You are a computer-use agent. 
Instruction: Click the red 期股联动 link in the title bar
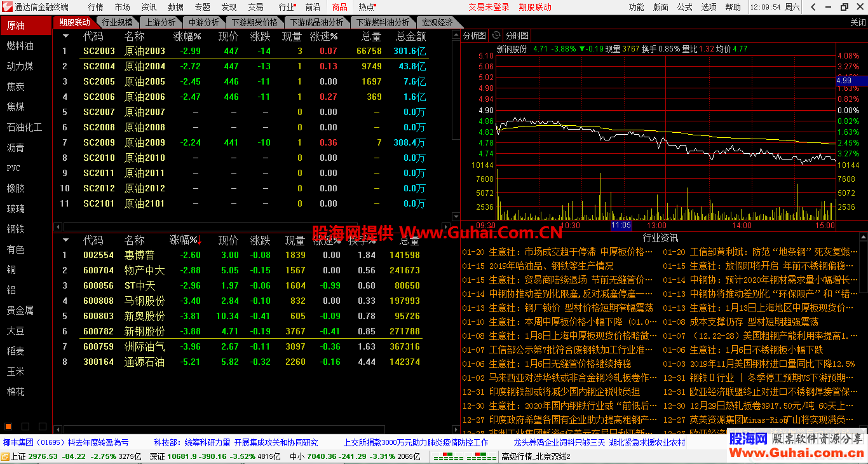(x=535, y=7)
